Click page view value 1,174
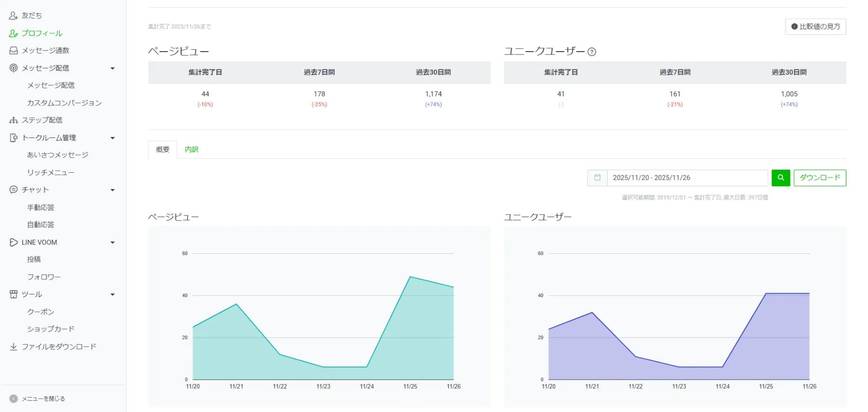This screenshot has width=868, height=412. (434, 94)
